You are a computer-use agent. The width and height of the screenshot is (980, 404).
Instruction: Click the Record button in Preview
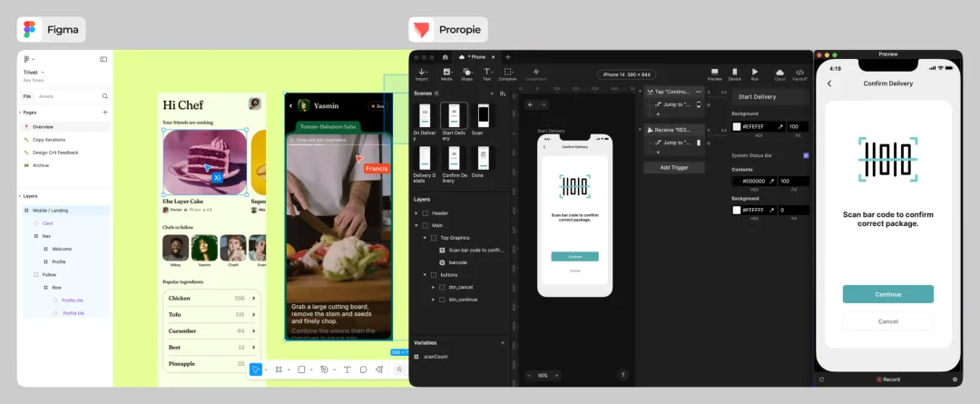(x=888, y=379)
